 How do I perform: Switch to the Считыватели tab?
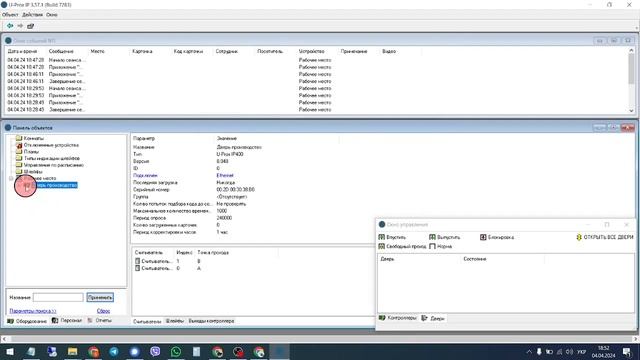[147, 322]
